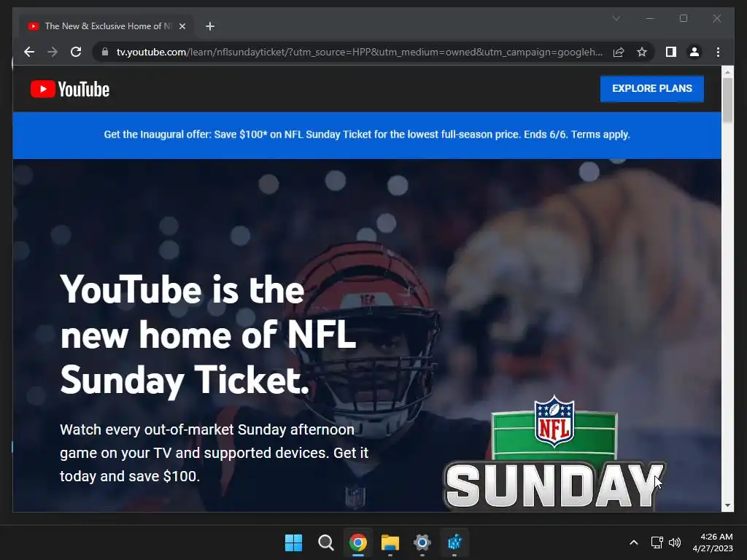Show hidden system tray icons

(x=634, y=542)
